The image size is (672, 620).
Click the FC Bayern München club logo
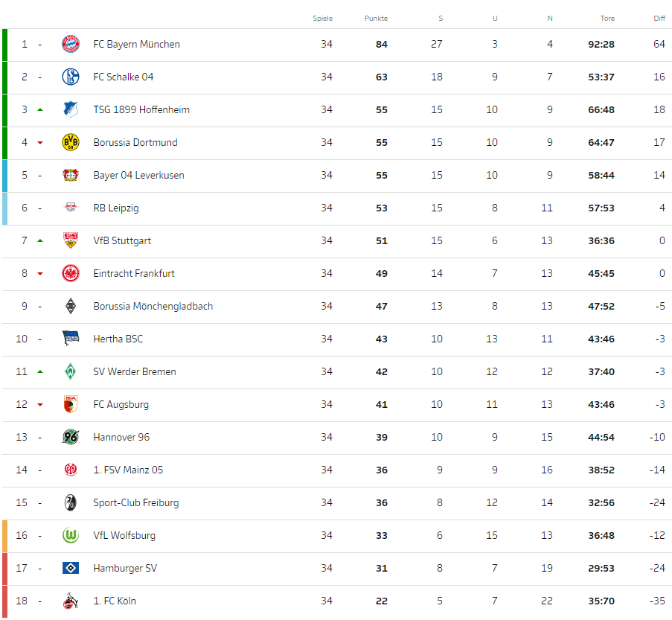(71, 44)
